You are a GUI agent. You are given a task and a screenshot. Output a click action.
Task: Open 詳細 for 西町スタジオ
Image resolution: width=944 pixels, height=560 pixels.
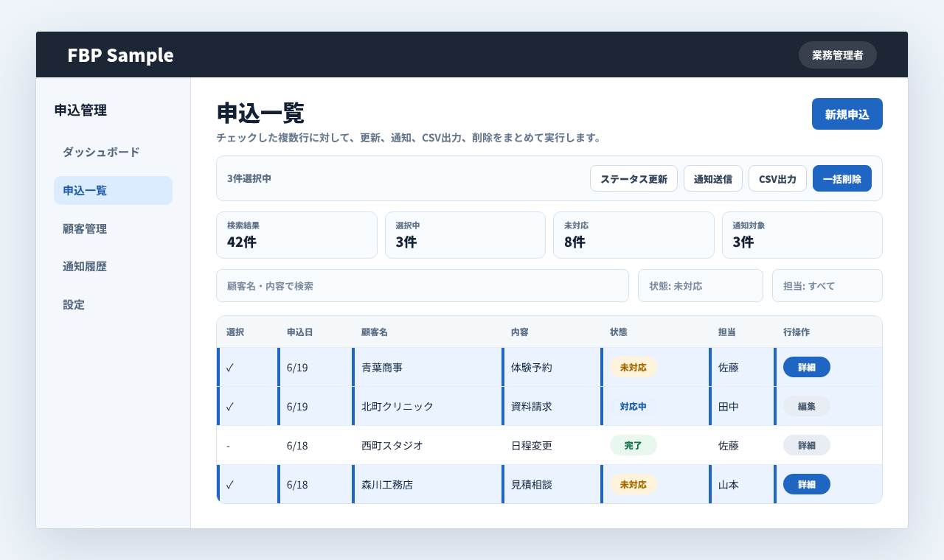807,445
